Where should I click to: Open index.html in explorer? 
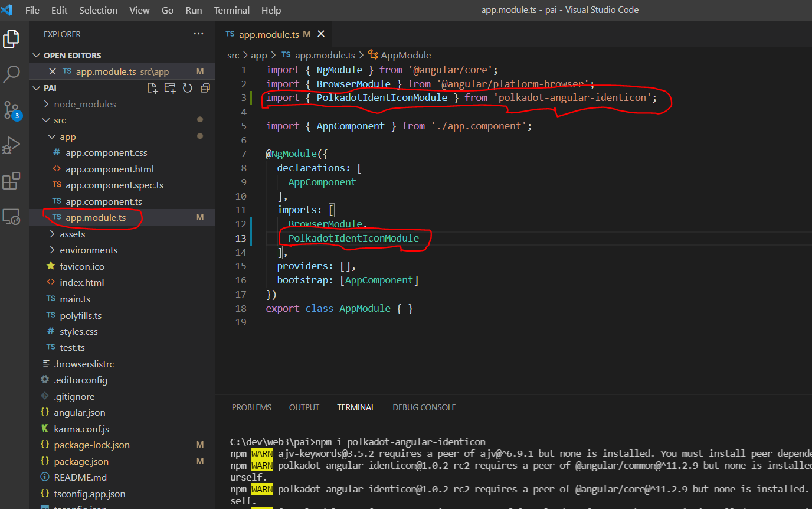point(81,282)
